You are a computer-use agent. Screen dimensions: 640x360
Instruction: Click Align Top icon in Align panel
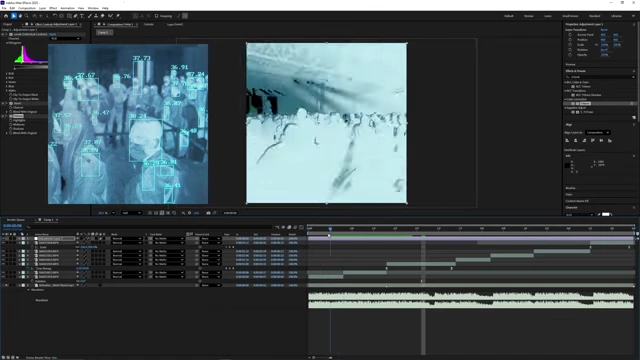(593, 140)
